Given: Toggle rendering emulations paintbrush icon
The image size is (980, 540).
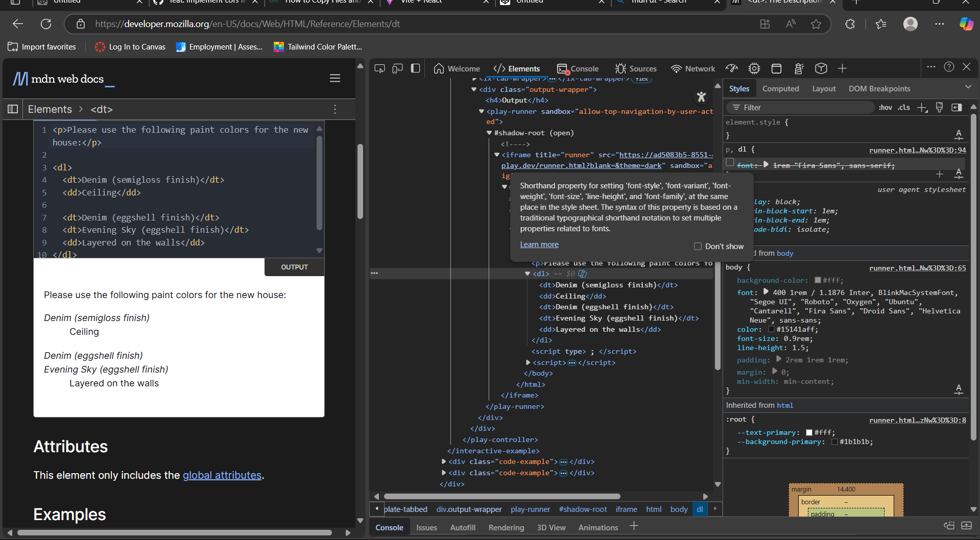Looking at the screenshot, I should click(939, 107).
